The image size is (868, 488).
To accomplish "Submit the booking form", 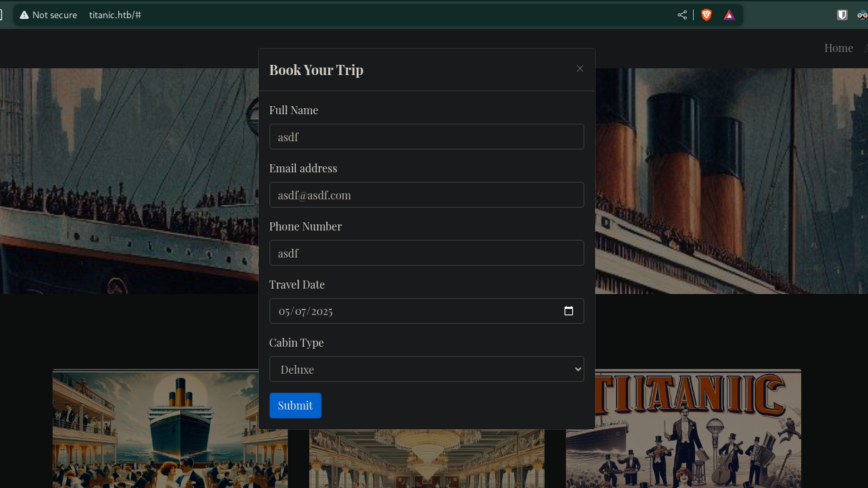I will pyautogui.click(x=295, y=406).
